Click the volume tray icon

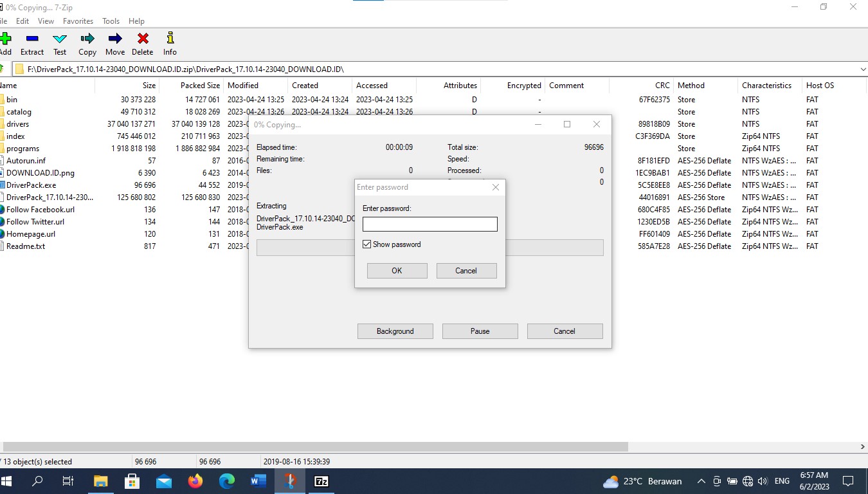pyautogui.click(x=763, y=481)
